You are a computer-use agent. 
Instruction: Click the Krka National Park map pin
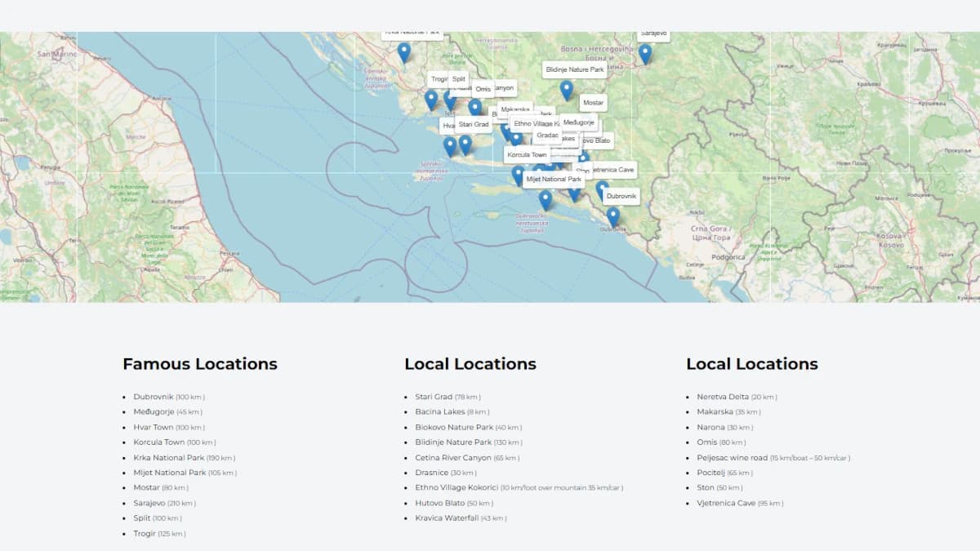click(x=403, y=53)
